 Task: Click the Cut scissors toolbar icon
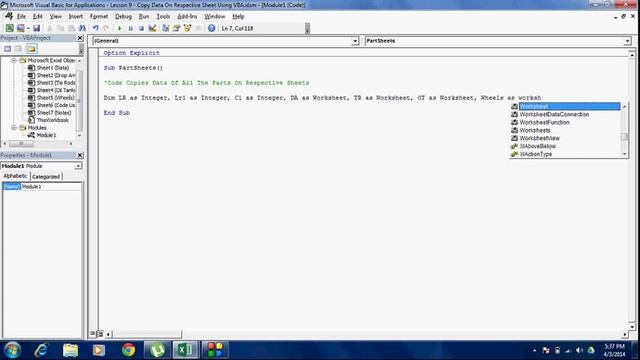(x=49, y=28)
